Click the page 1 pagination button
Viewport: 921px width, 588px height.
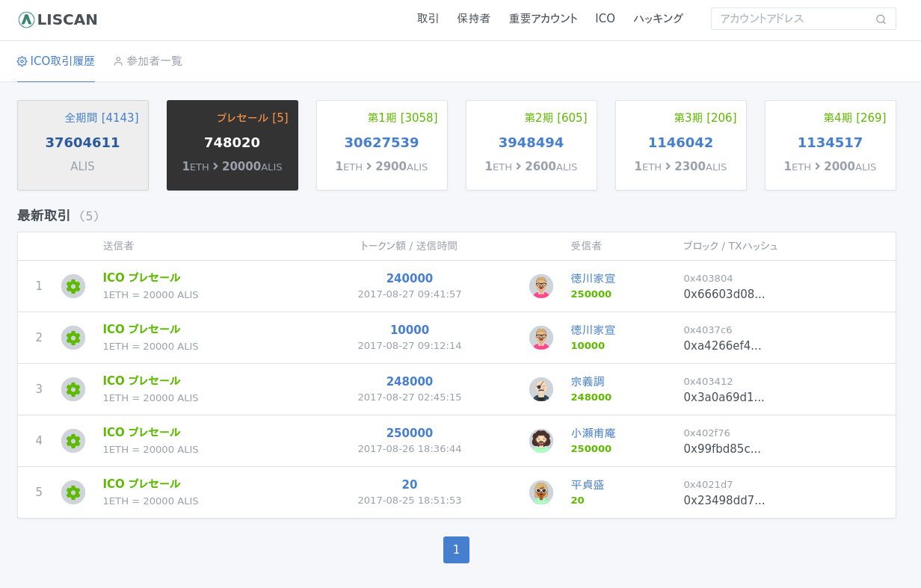tap(456, 550)
